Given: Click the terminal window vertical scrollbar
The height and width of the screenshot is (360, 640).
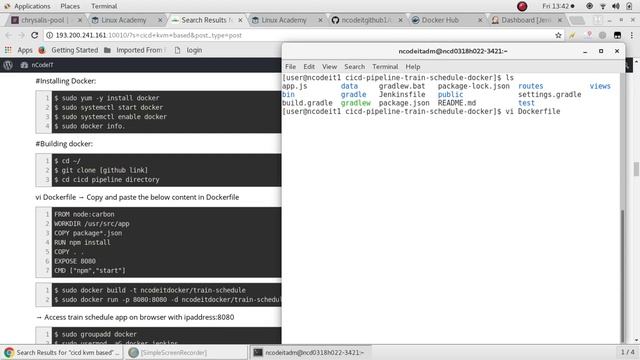Looking at the screenshot, I should pos(622,276).
